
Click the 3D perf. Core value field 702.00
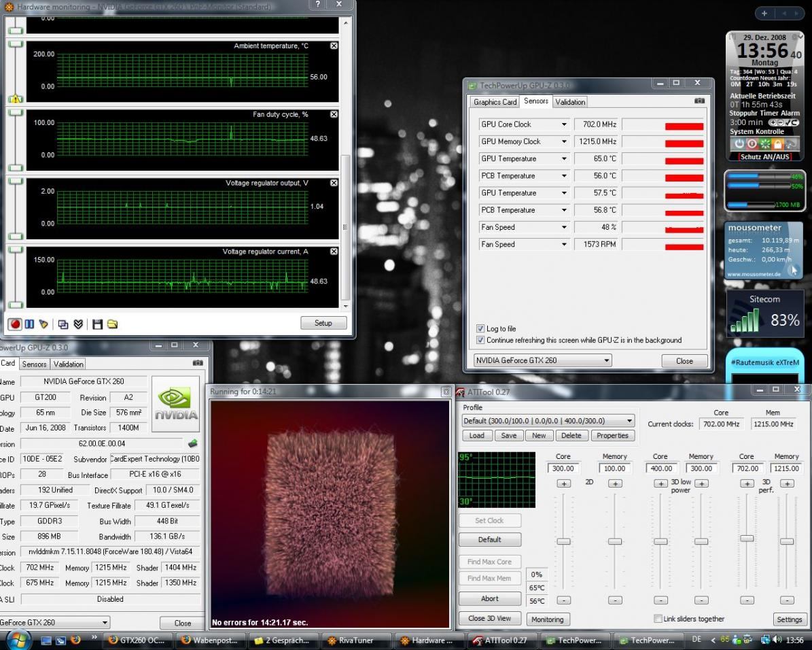click(746, 468)
